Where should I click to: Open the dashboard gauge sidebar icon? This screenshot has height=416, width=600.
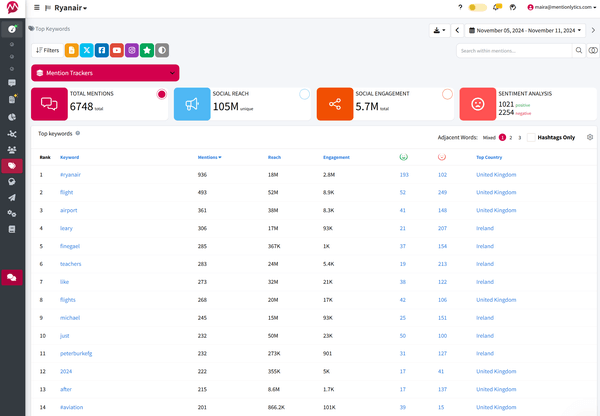(12, 29)
